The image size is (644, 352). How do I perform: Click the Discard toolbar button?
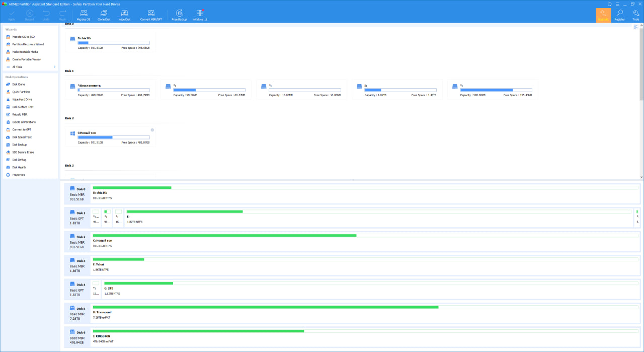pyautogui.click(x=29, y=15)
